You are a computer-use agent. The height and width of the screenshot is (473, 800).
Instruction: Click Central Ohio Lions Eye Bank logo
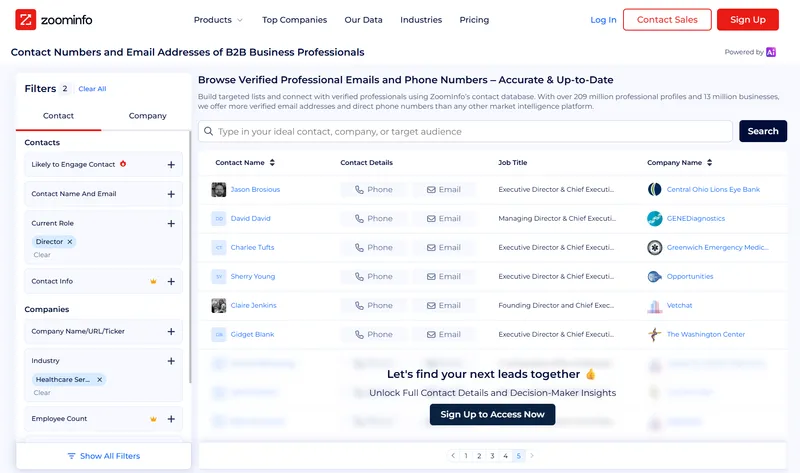click(x=655, y=189)
